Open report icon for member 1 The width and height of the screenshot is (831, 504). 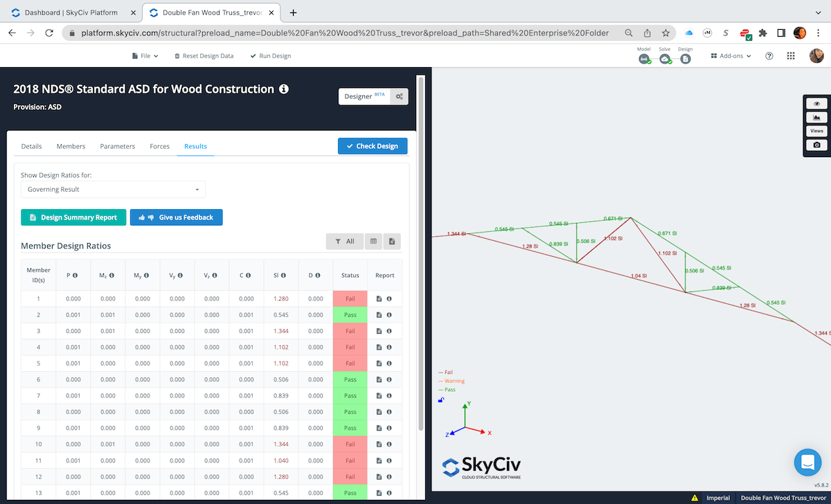click(379, 299)
